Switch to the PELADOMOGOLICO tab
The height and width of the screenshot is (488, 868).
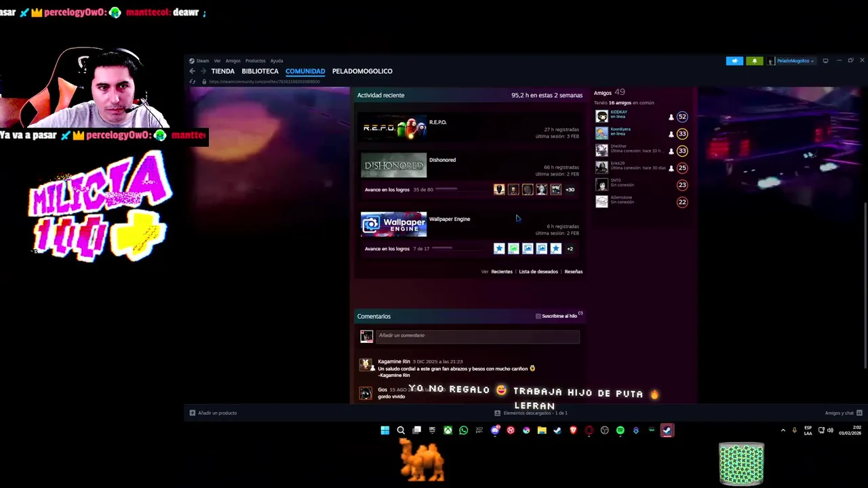362,71
